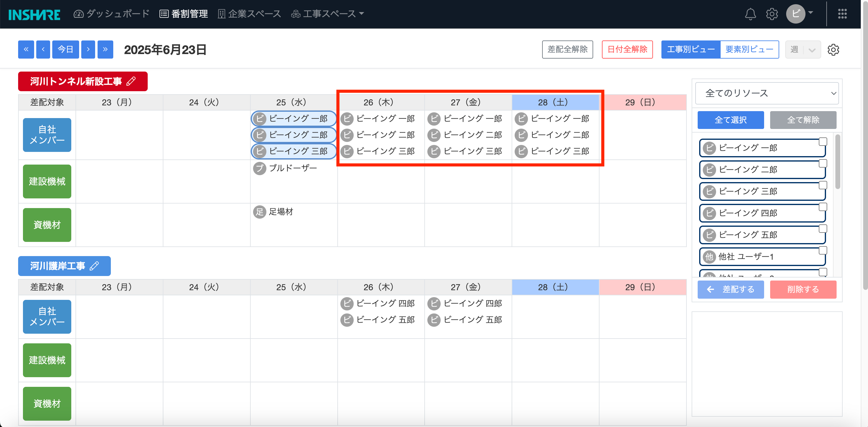Select 自社メンバー in 河川トンネル新設工事
This screenshot has height=427, width=868.
point(47,135)
